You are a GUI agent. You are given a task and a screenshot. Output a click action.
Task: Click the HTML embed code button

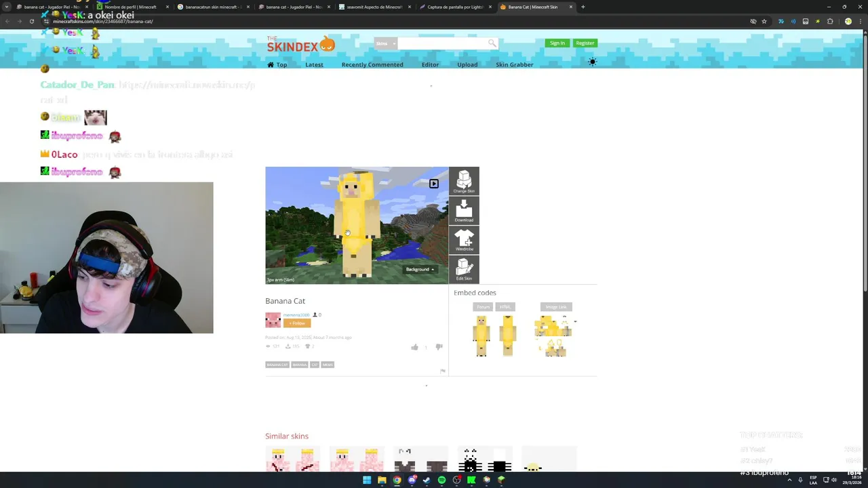click(505, 307)
